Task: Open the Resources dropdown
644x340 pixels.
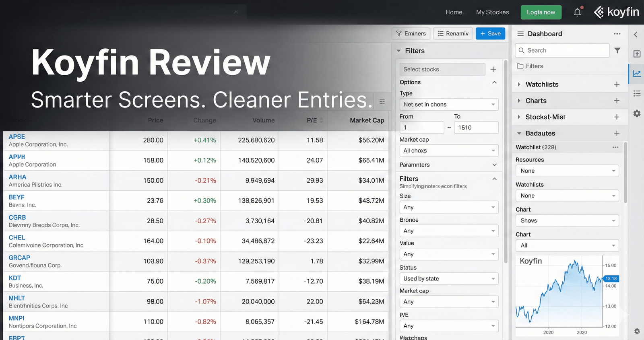Action: coord(567,171)
